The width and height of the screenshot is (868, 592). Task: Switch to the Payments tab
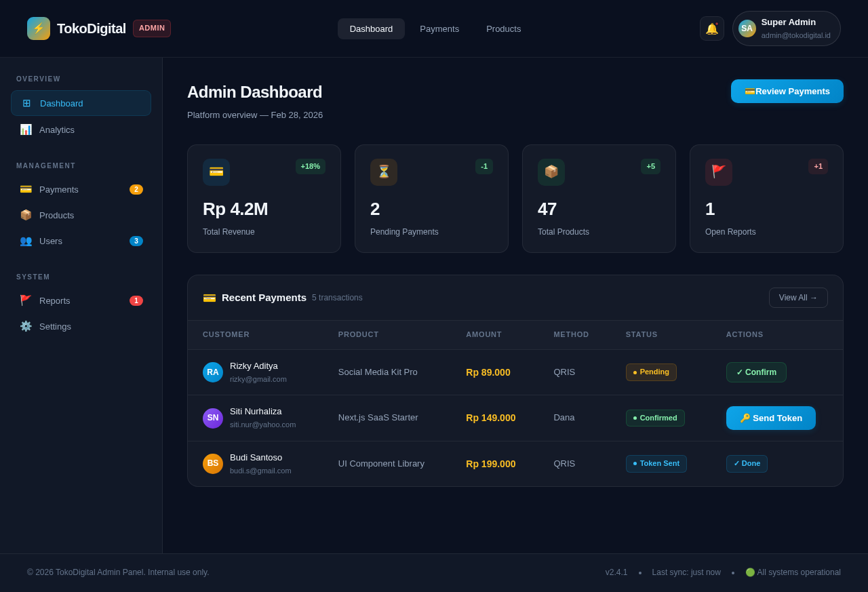pos(439,28)
